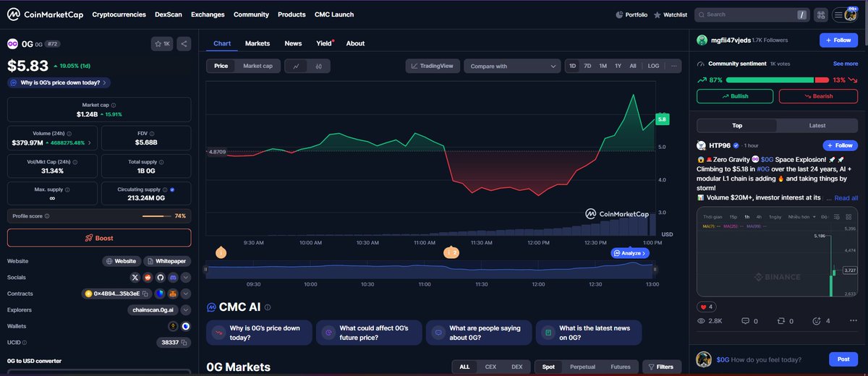Set chart range to 1M

coord(603,66)
